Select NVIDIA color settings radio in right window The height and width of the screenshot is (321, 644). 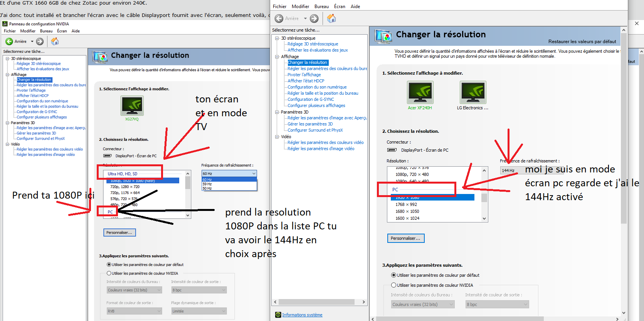pyautogui.click(x=393, y=285)
